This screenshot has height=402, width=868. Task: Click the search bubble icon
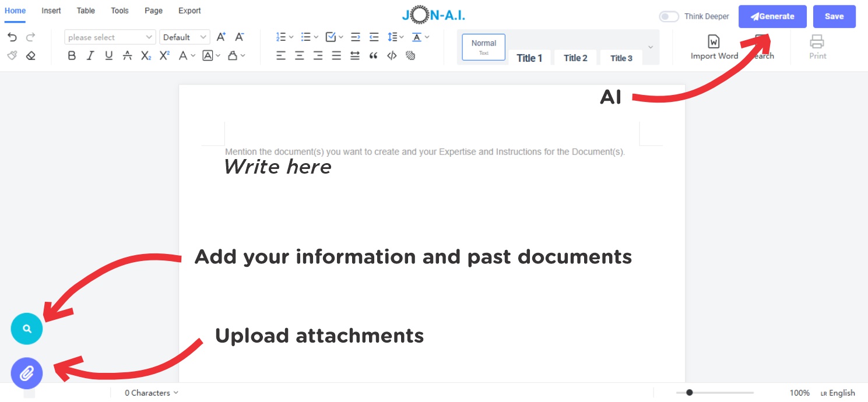(26, 329)
